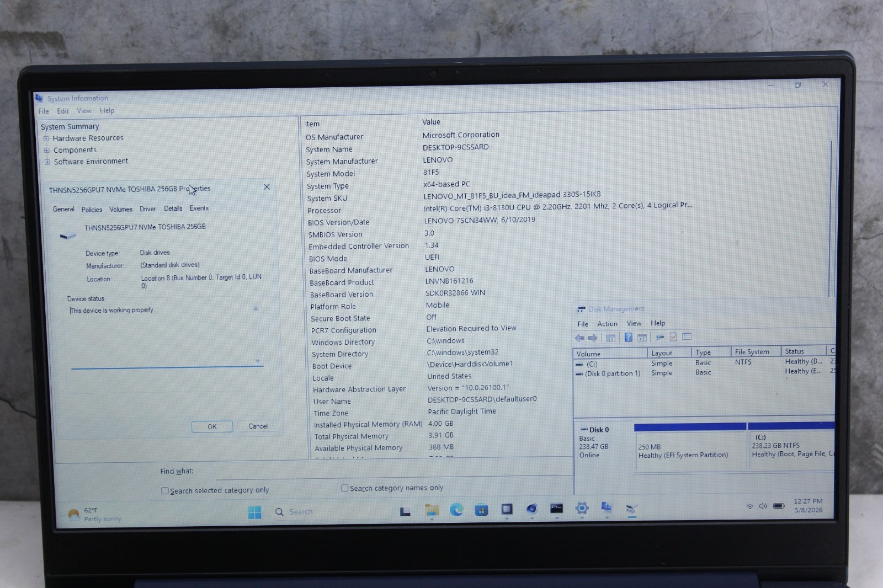The image size is (883, 588).
Task: Switch to Policies tab in Properties dialog
Action: (92, 210)
